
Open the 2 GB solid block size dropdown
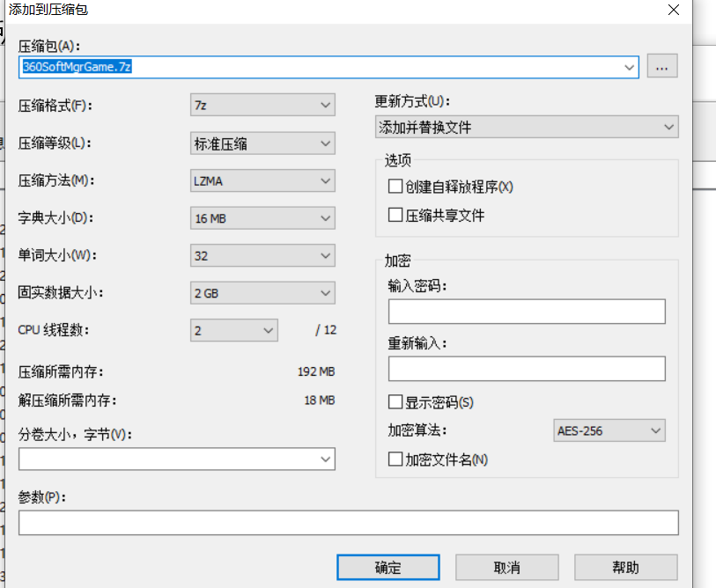click(x=262, y=293)
